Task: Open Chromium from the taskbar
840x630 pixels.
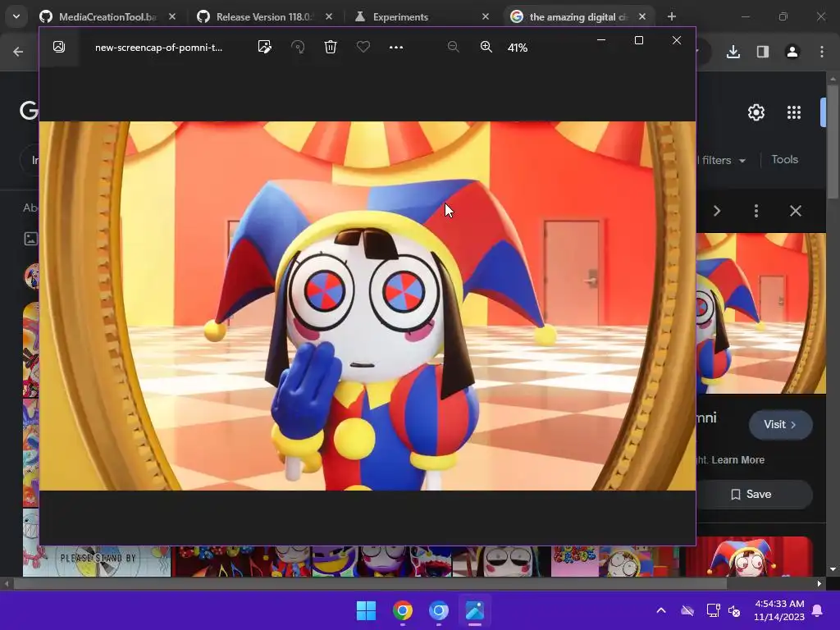Action: click(439, 610)
